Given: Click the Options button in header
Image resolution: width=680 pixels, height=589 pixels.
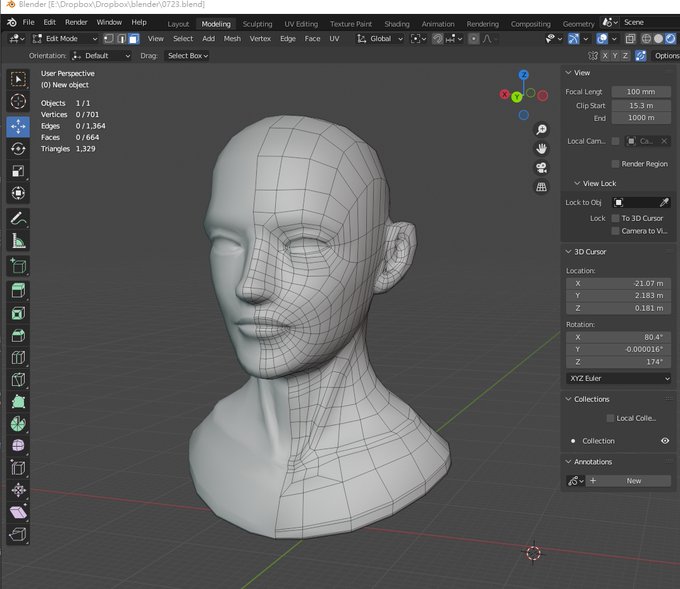Looking at the screenshot, I should pyautogui.click(x=666, y=56).
